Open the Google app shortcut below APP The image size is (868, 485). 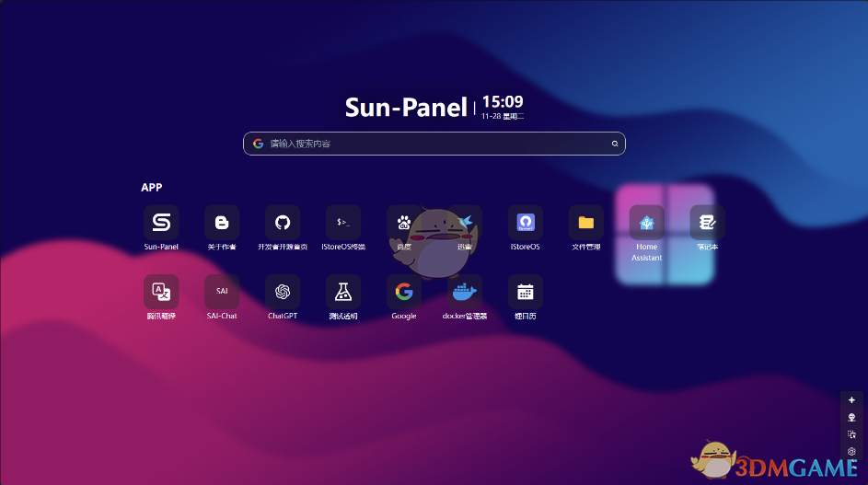404,292
